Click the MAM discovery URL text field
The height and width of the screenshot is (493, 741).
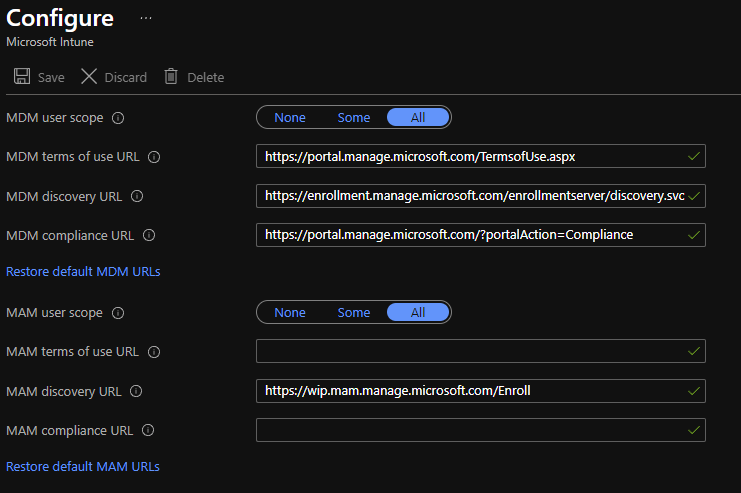470,391
